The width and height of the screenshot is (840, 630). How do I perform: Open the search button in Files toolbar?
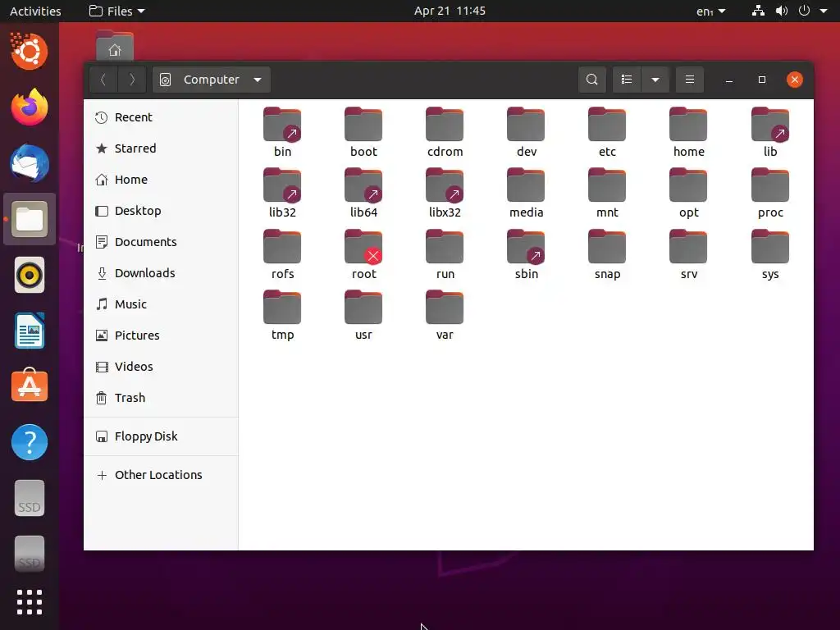point(592,80)
